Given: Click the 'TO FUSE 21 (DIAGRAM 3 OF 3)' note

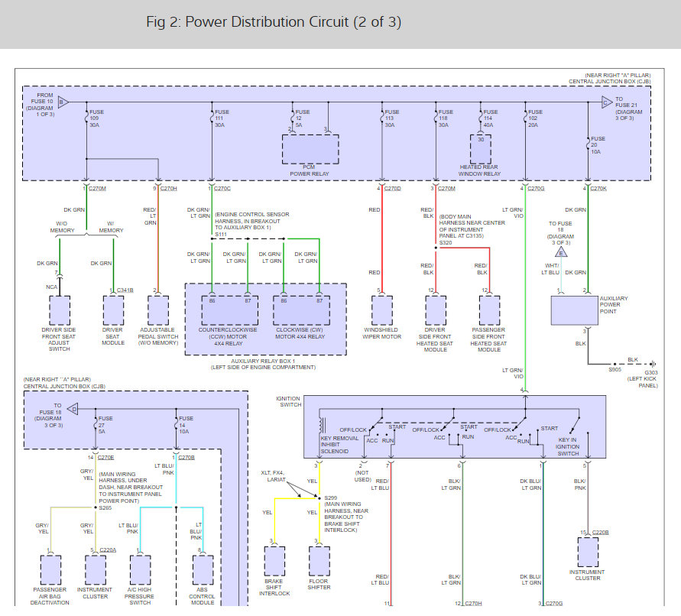Looking at the screenshot, I should coord(628,109).
